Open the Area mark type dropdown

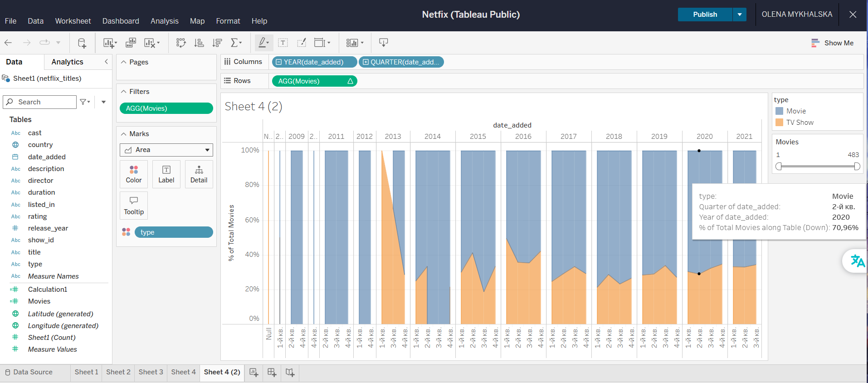pyautogui.click(x=166, y=150)
